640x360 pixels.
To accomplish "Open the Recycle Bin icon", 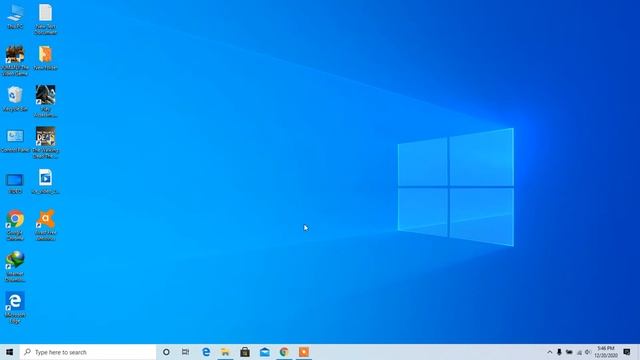I will tap(15, 99).
